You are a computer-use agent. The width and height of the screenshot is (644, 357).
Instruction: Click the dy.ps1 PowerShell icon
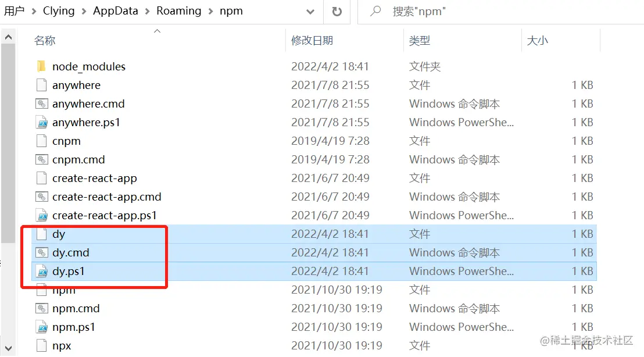pos(41,271)
